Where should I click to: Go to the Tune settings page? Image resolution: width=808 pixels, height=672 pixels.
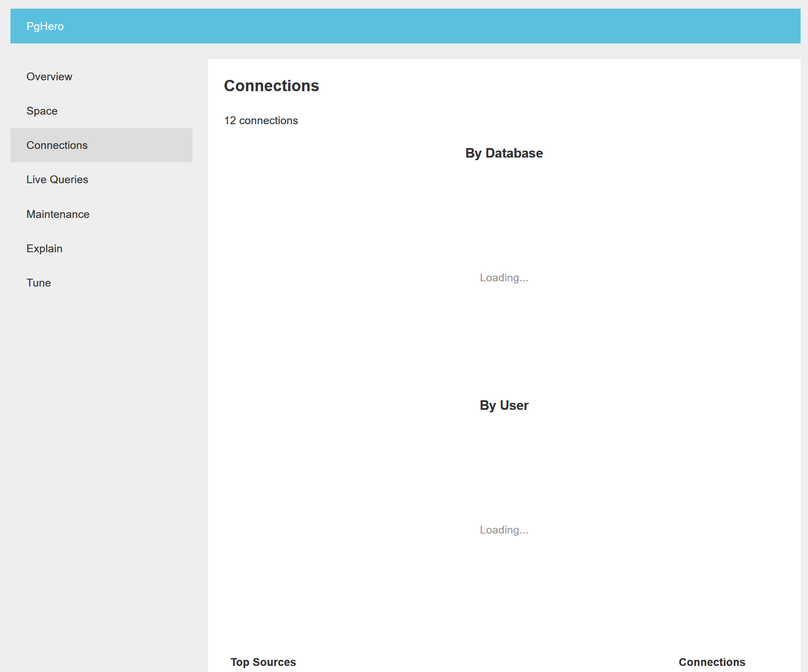click(x=101, y=283)
